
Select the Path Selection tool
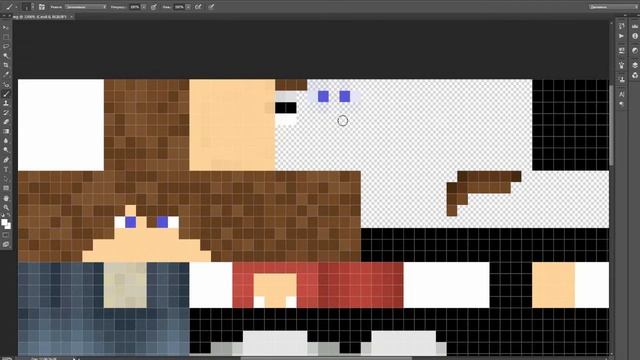tap(6, 179)
